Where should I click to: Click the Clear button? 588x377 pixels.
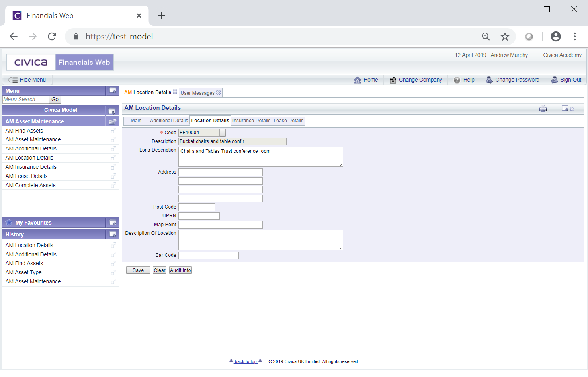[x=160, y=270]
